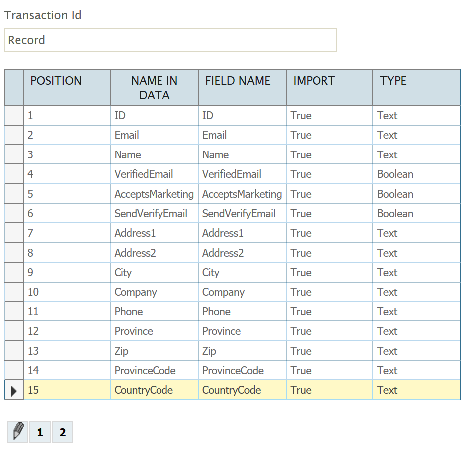Click the IMPORT column header

314,81
